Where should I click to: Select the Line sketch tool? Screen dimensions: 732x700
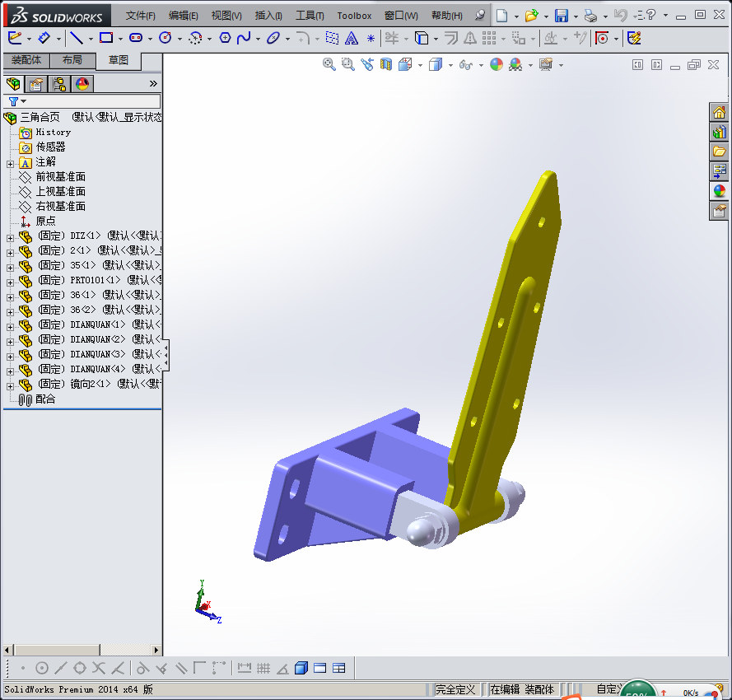pyautogui.click(x=76, y=38)
